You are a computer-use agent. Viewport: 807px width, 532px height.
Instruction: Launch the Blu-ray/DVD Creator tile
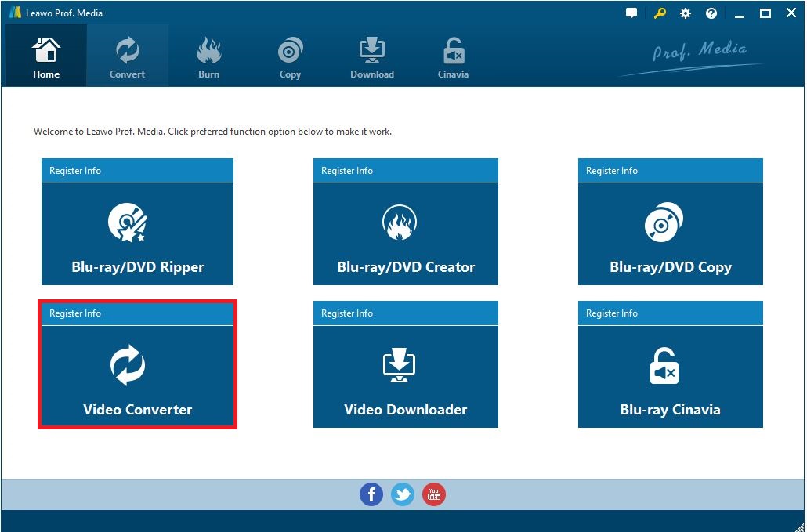405,234
